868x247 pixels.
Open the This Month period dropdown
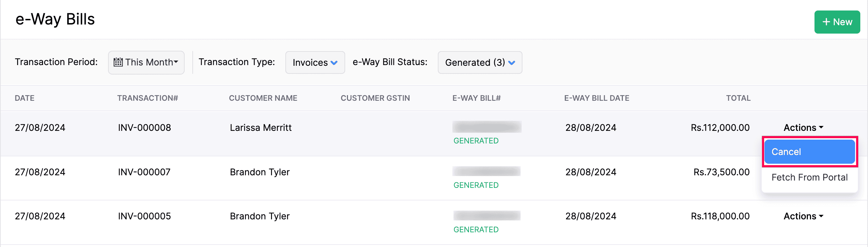click(x=146, y=62)
